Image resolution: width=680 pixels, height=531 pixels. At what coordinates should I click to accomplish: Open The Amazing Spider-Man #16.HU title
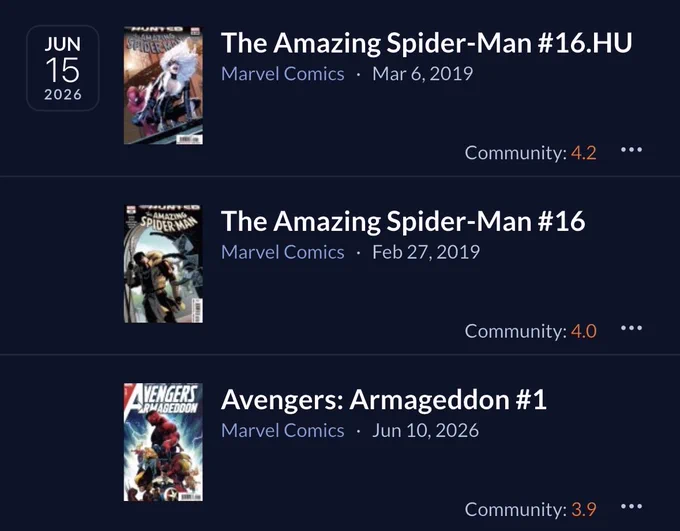pyautogui.click(x=426, y=43)
